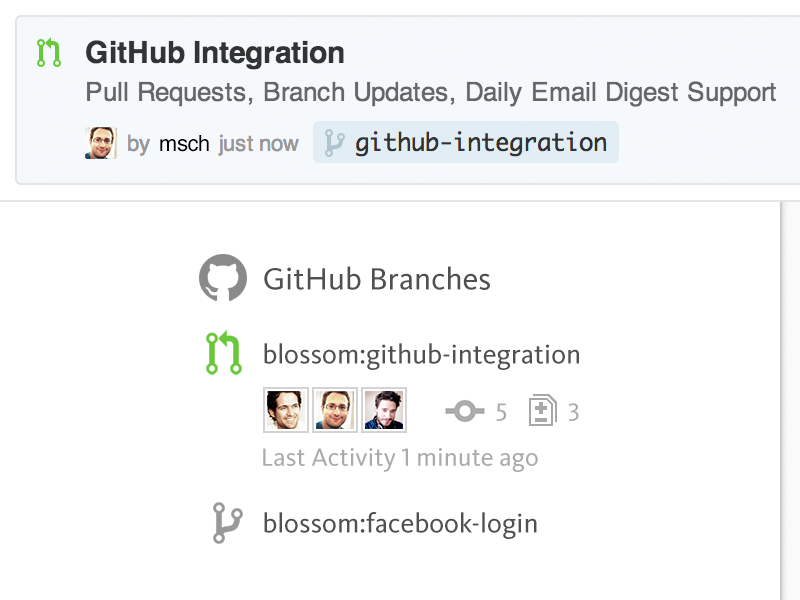
Task: Click the branch icon inside the github-integration tag
Action: (334, 143)
